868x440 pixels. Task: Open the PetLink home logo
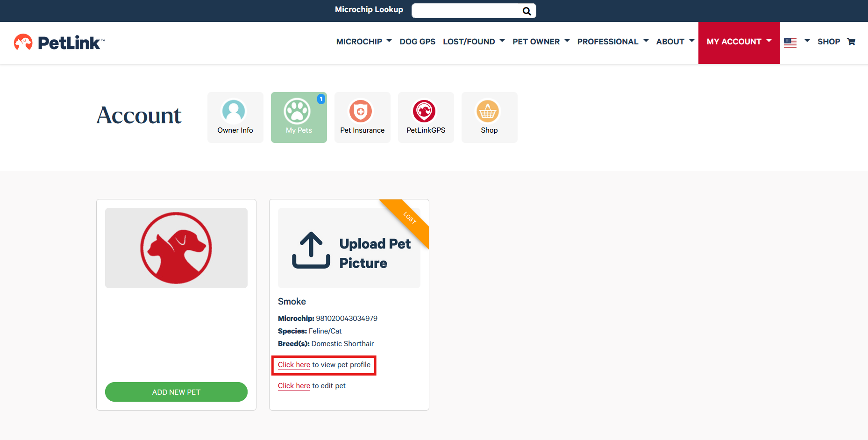[59, 43]
